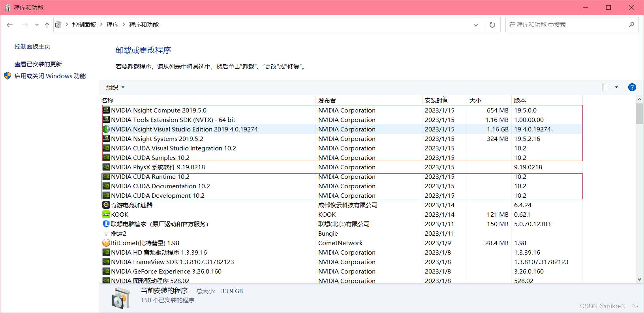Click the shield icon beside Windows 功能
The image size is (644, 313).
pyautogui.click(x=8, y=76)
